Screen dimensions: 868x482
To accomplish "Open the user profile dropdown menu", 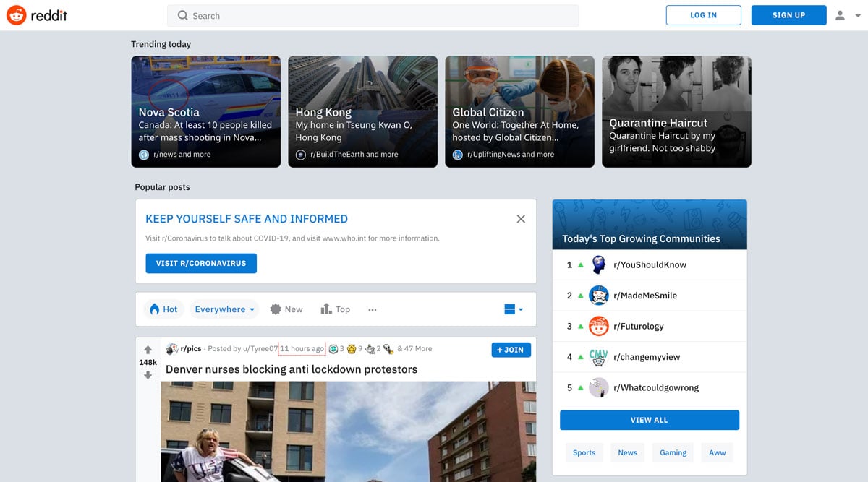I will 846,15.
